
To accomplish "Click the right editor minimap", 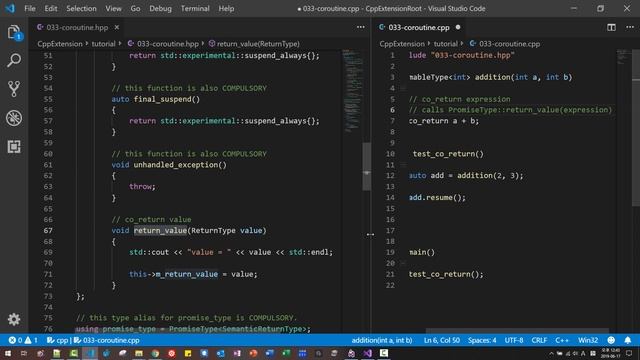I will click(623, 57).
